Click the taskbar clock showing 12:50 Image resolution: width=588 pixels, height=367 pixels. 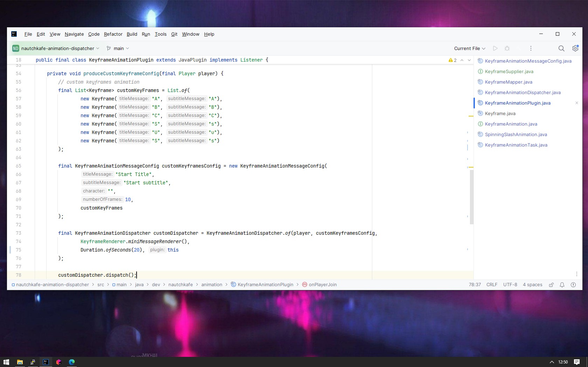[x=563, y=362]
